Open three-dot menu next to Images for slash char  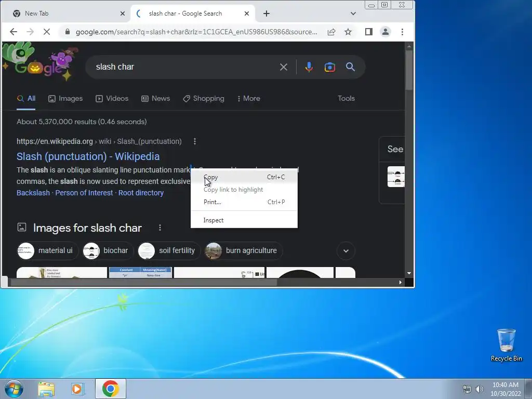[x=160, y=228]
